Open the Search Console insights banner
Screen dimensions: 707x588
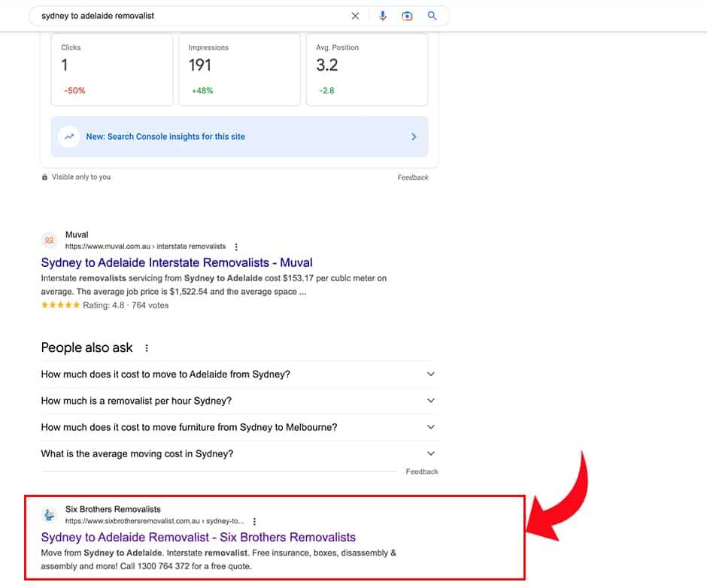[239, 137]
